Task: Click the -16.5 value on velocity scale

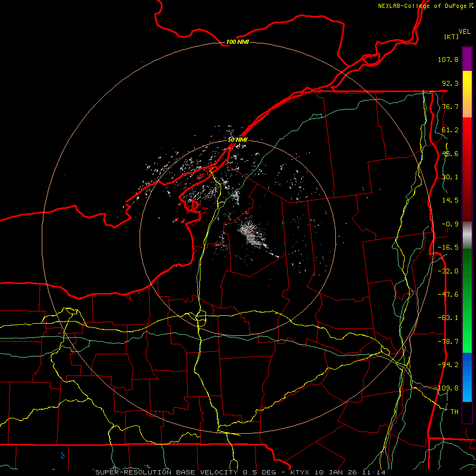Action: click(x=448, y=248)
